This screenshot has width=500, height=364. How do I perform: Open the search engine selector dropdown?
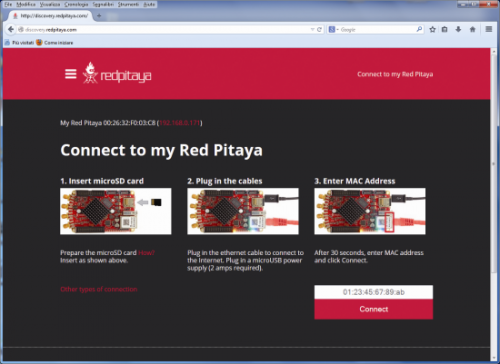pos(333,30)
